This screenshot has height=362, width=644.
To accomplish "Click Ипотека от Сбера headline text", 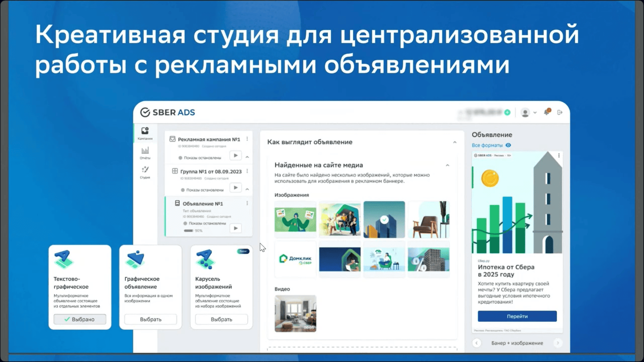I will tap(506, 270).
